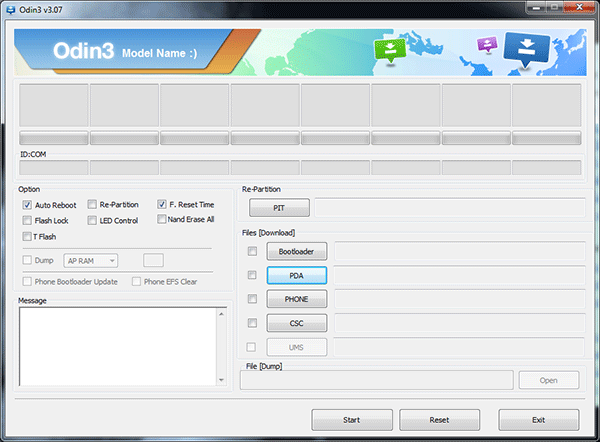Enable the T Flash checkbox
The image size is (600, 442).
[x=27, y=236]
